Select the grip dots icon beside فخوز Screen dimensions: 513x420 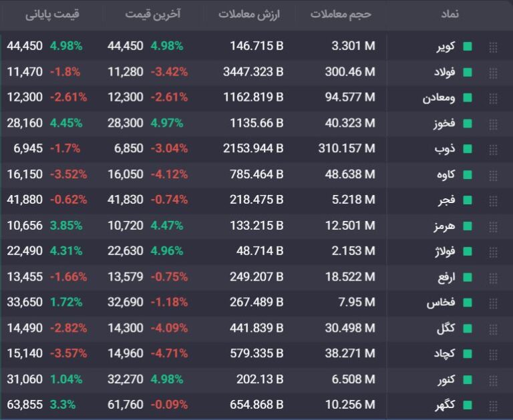pyautogui.click(x=494, y=124)
